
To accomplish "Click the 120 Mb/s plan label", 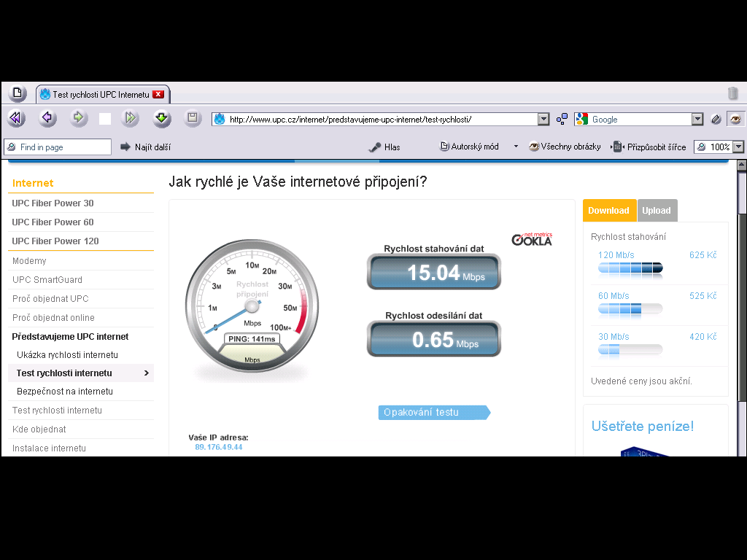I will click(x=616, y=255).
